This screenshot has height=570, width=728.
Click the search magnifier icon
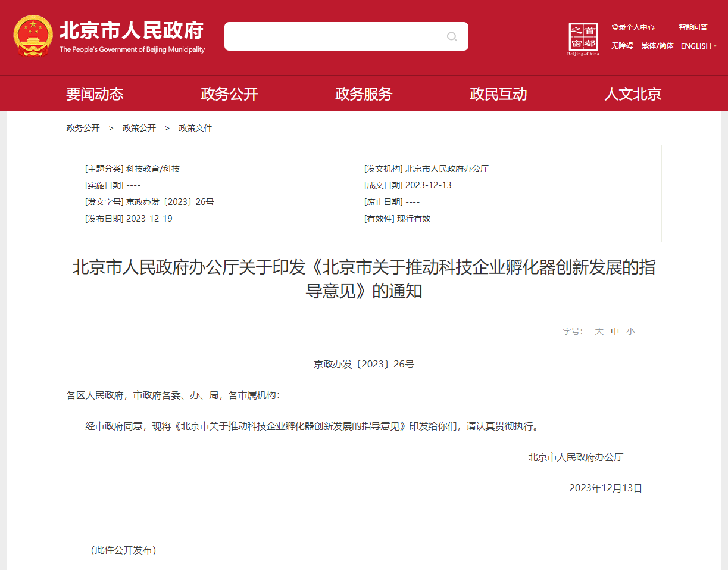pos(452,36)
